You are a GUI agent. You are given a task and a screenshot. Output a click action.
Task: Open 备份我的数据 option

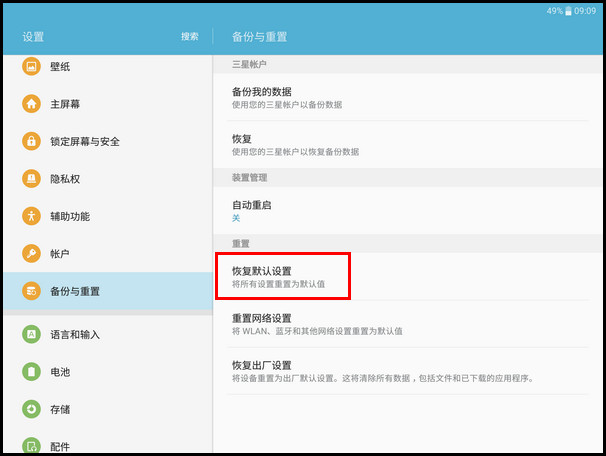[408, 97]
